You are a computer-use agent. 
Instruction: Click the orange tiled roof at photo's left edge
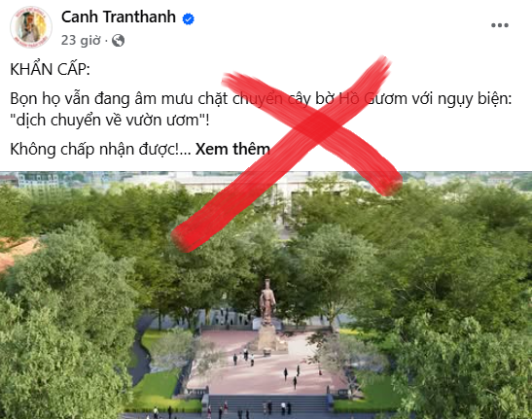[17, 253]
